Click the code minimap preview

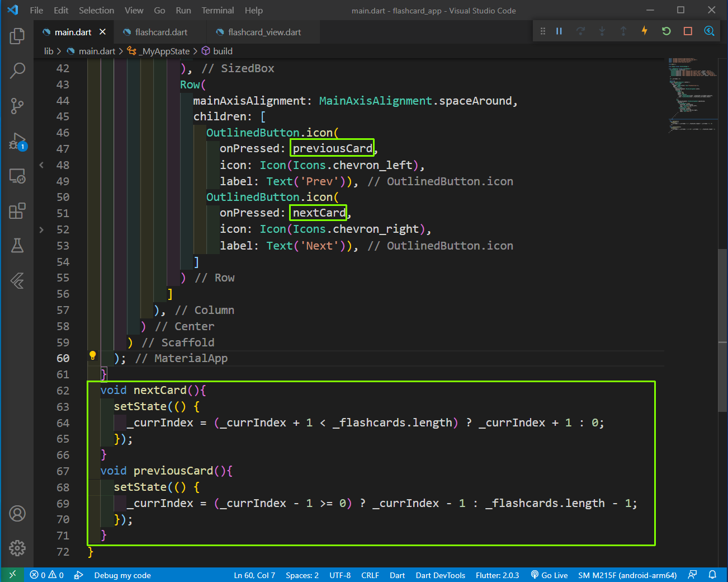point(692,95)
